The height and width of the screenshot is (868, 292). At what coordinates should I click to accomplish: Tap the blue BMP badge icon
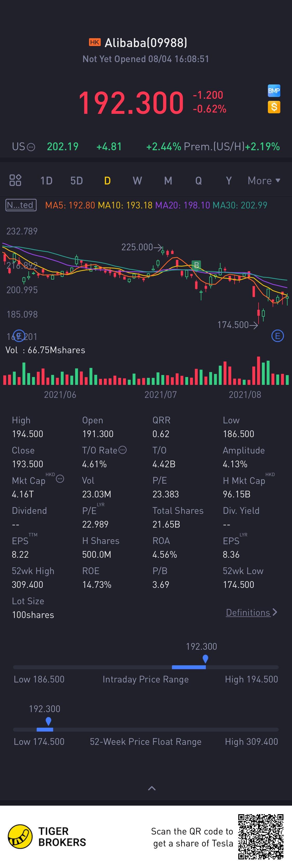pyautogui.click(x=274, y=91)
